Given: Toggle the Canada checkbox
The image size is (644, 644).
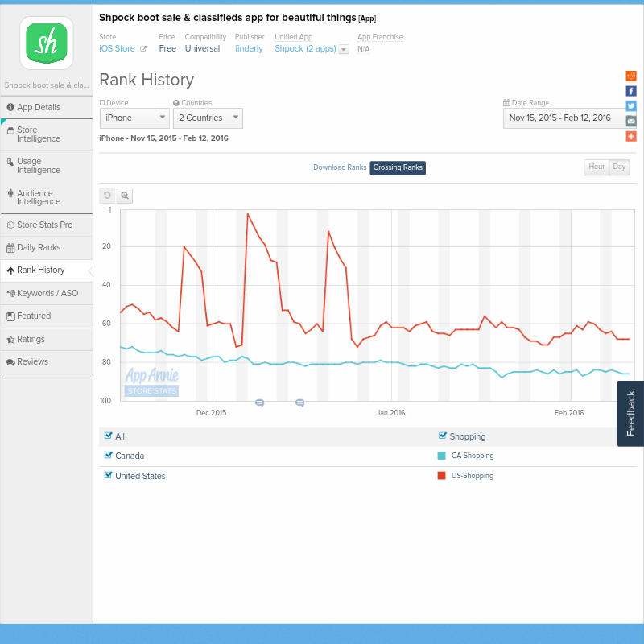Looking at the screenshot, I should tap(109, 455).
